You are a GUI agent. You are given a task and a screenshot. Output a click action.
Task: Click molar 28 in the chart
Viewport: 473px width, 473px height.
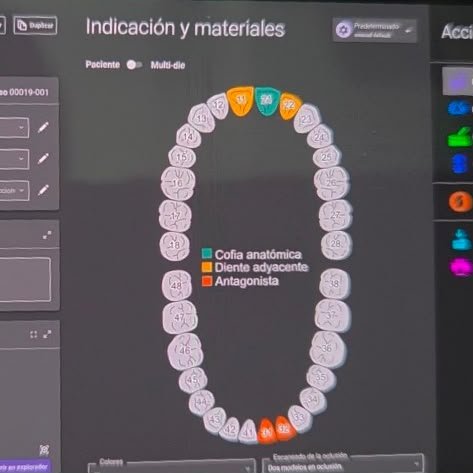(x=336, y=245)
